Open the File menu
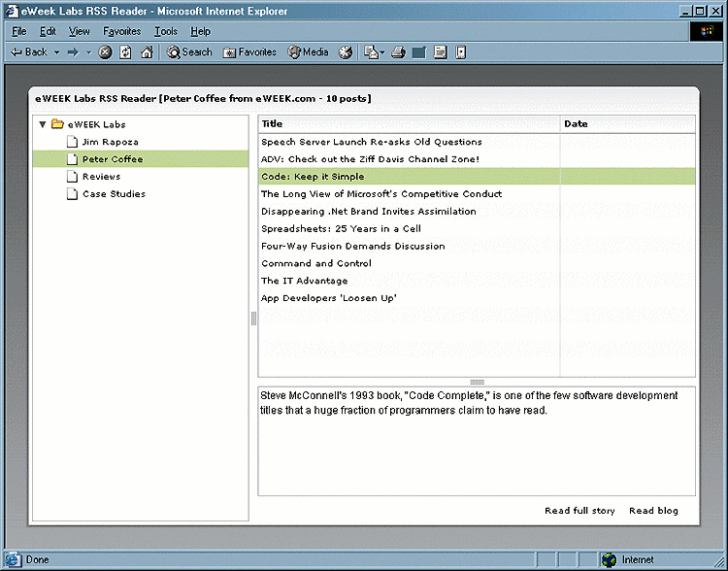 pos(19,31)
